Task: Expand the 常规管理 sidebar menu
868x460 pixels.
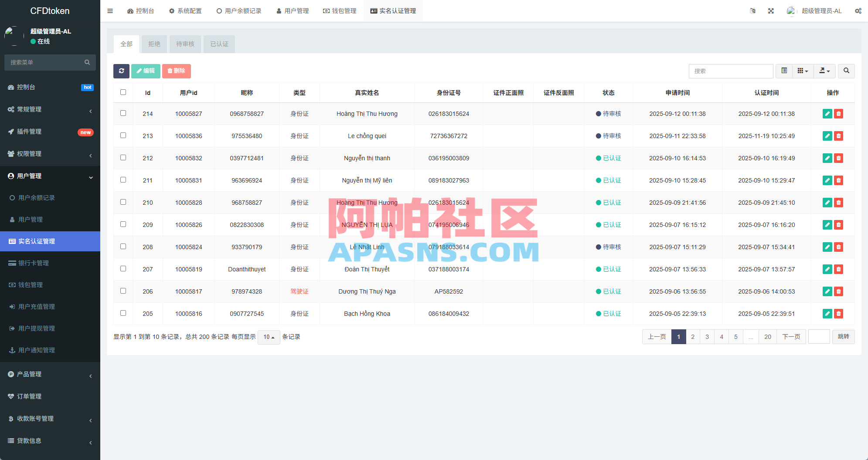Action: (50, 109)
